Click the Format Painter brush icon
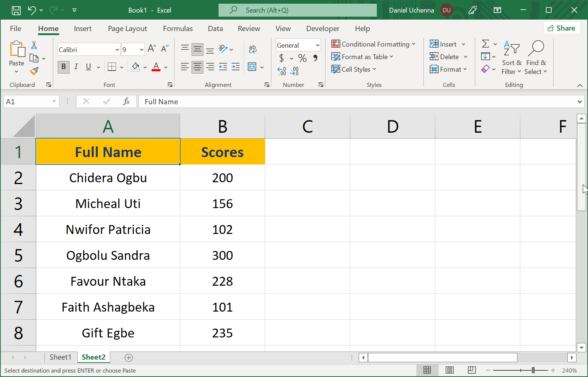Viewport: 588px width, 377px height. click(34, 71)
